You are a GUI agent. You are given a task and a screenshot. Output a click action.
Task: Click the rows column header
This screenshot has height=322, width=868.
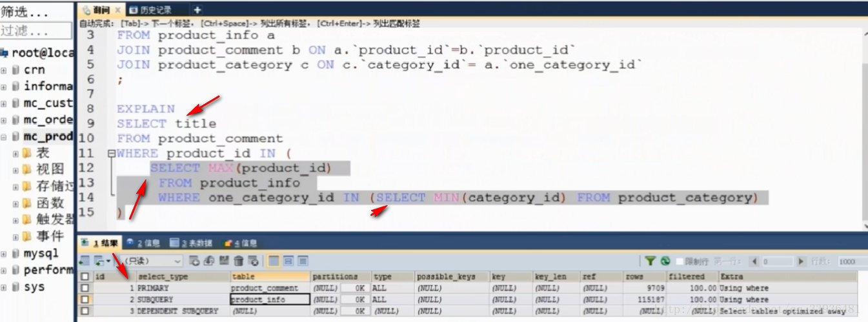coord(645,276)
